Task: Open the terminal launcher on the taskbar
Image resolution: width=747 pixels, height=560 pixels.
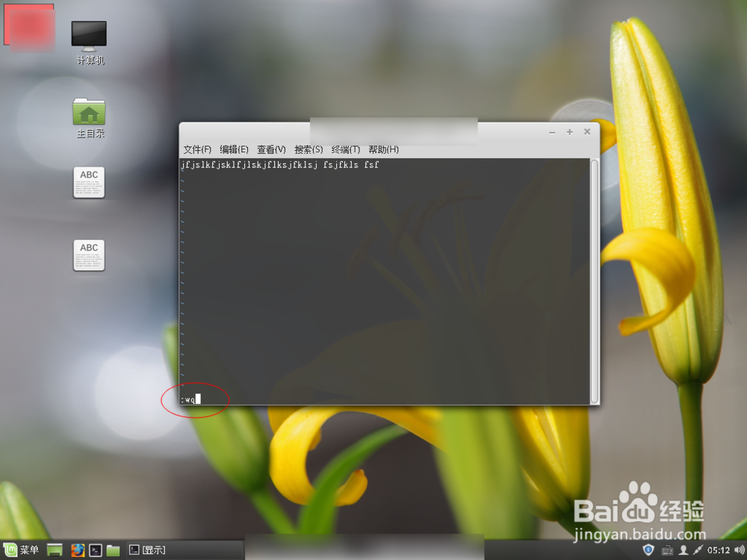Action: (x=95, y=550)
